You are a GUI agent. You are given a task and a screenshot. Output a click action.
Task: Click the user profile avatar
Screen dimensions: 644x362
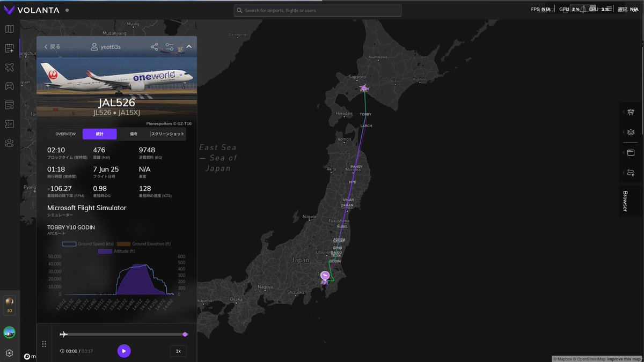coord(9,333)
